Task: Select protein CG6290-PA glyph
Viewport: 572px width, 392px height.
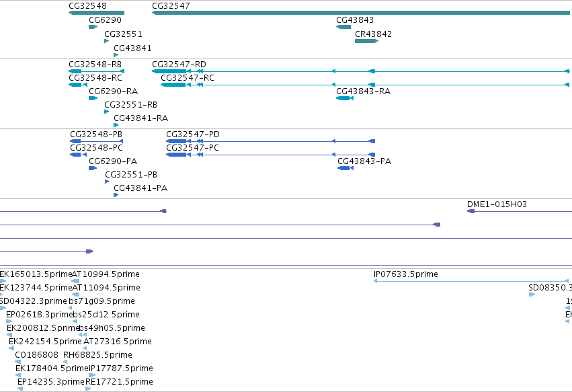Action: [x=93, y=168]
